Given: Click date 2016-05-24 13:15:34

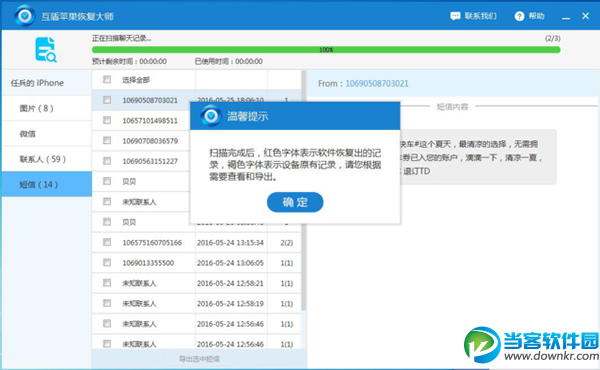Looking at the screenshot, I should pos(230,243).
